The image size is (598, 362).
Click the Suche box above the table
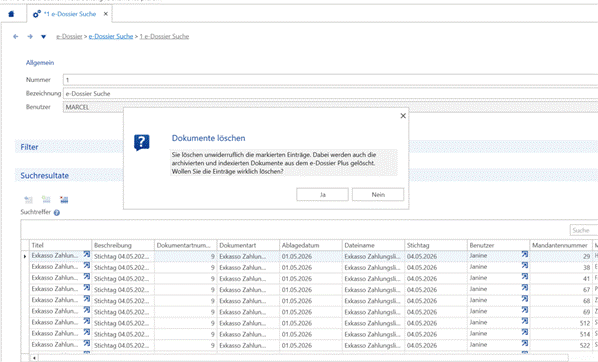(x=584, y=230)
